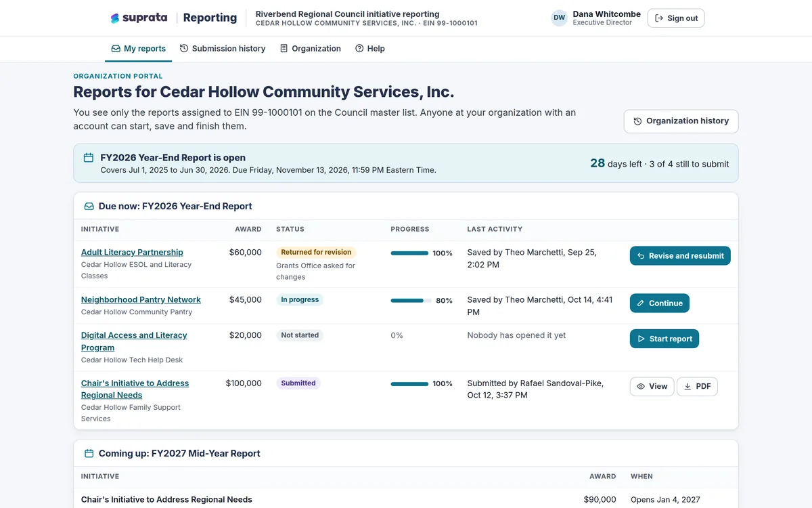
Task: Click the Submitted status badge
Action: tap(298, 383)
